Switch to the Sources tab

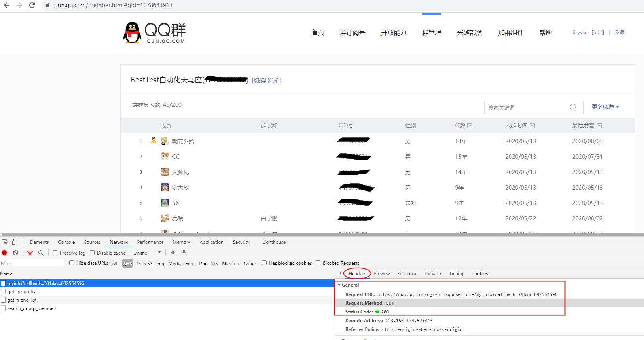tap(92, 242)
